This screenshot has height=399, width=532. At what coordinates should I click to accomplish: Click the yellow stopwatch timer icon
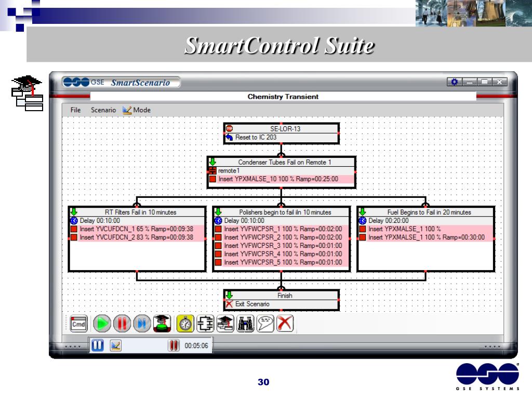click(x=185, y=324)
